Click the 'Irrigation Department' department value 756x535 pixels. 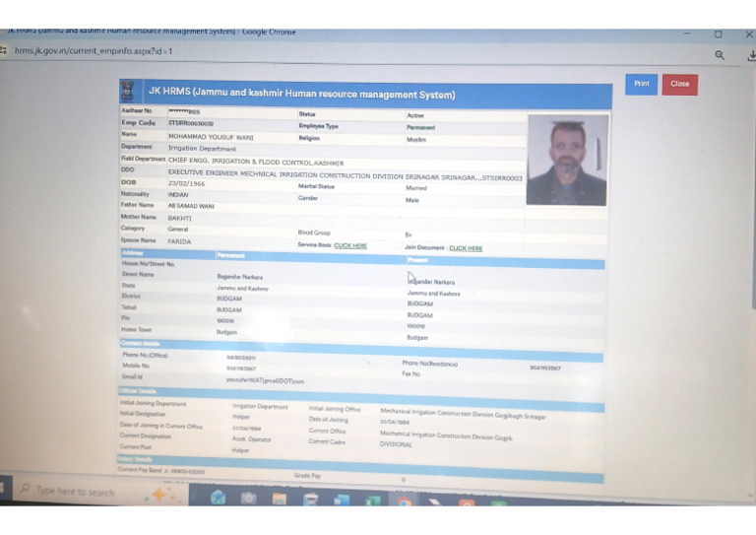point(202,149)
